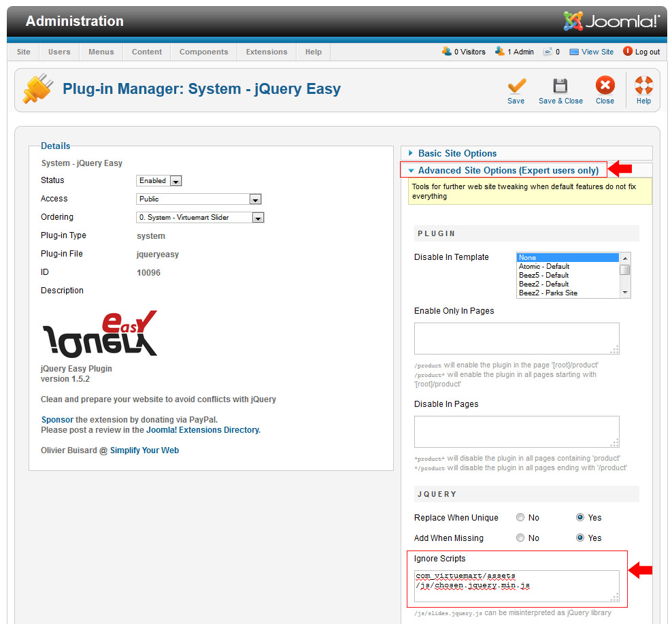Click the View Site icon
The image size is (672, 624).
(574, 52)
